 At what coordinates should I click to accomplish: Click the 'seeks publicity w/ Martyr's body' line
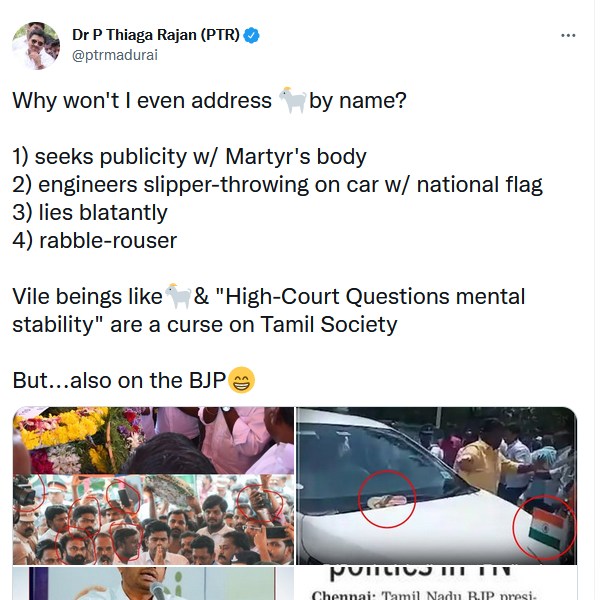point(189,157)
